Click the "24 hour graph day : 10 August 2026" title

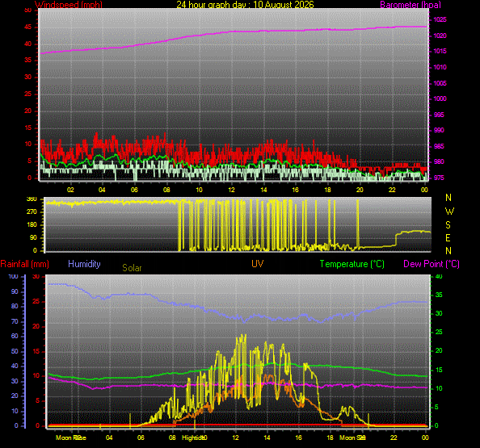click(x=245, y=5)
